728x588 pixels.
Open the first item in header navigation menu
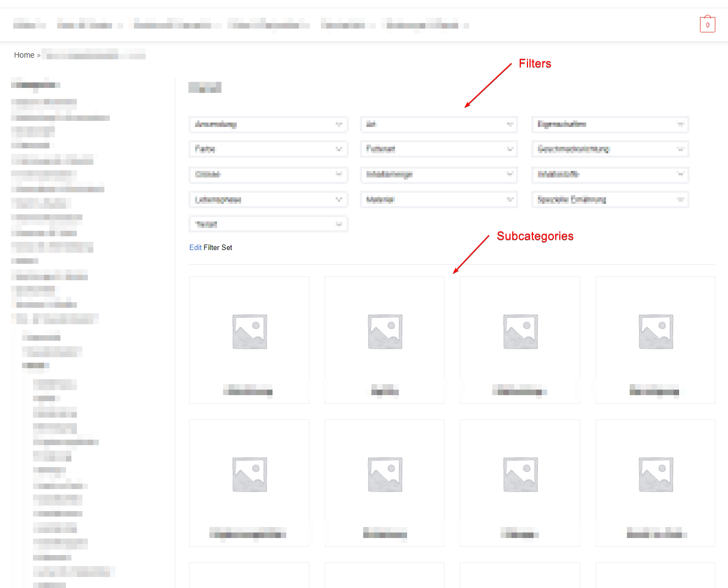29,25
